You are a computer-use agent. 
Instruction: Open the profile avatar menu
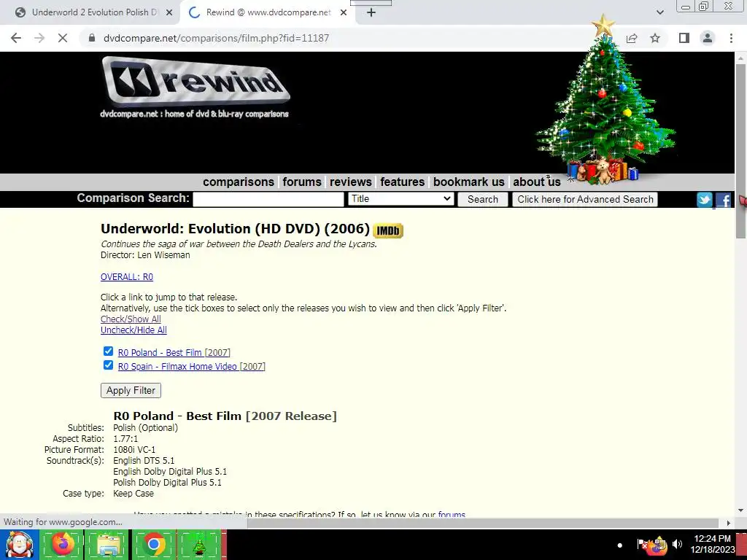pos(708,38)
